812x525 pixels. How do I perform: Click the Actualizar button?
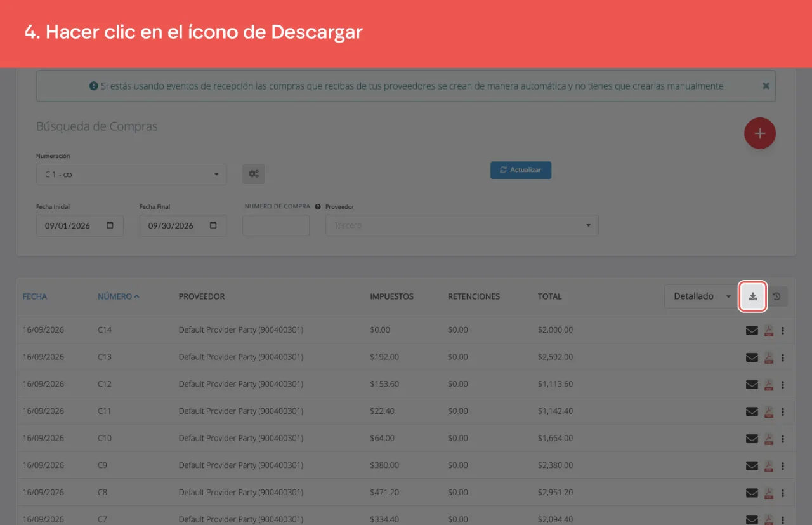(x=521, y=170)
